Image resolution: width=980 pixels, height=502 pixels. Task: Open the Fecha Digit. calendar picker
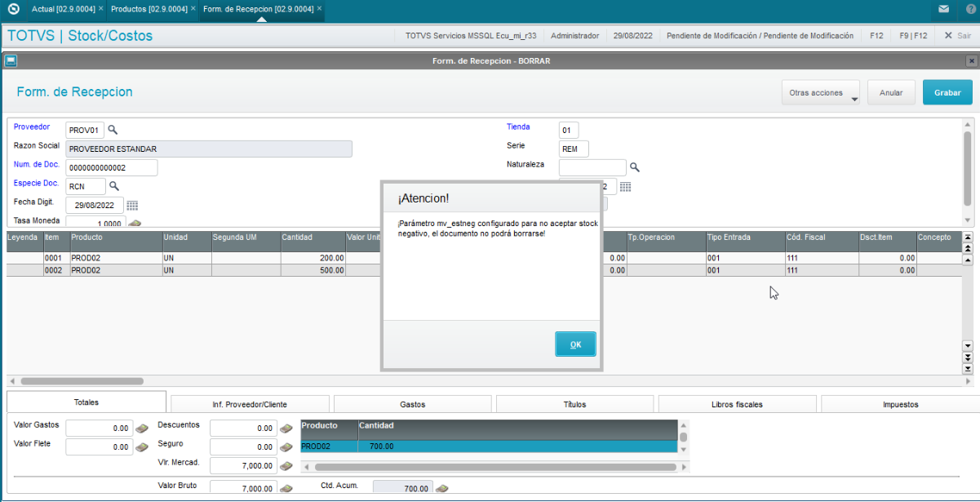tap(132, 206)
